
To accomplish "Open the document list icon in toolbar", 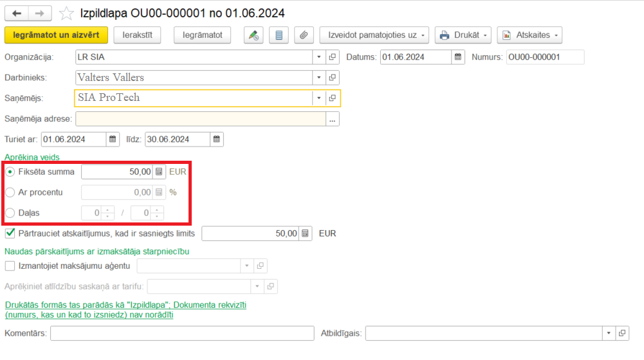I will point(279,35).
